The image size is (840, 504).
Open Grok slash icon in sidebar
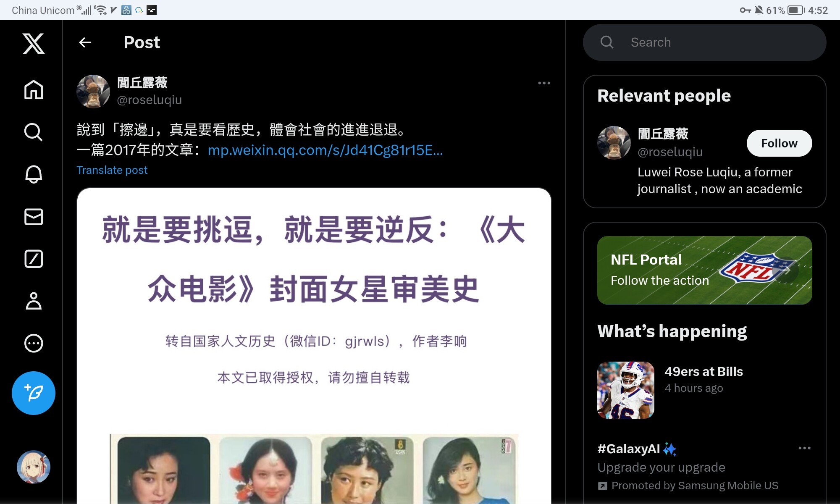click(34, 259)
